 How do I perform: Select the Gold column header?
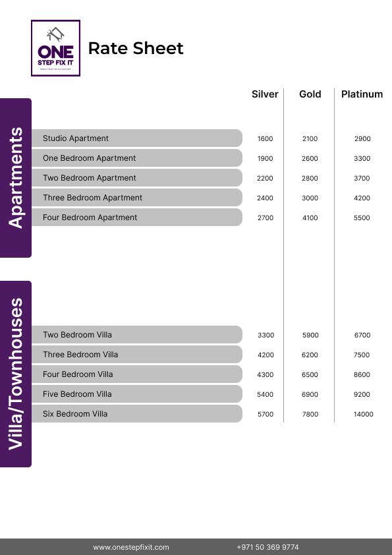pos(310,94)
